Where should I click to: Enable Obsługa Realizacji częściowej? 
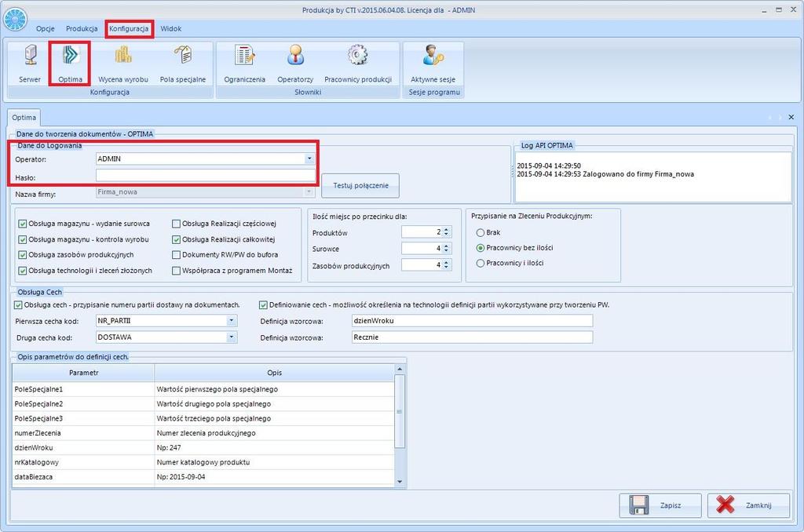177,224
